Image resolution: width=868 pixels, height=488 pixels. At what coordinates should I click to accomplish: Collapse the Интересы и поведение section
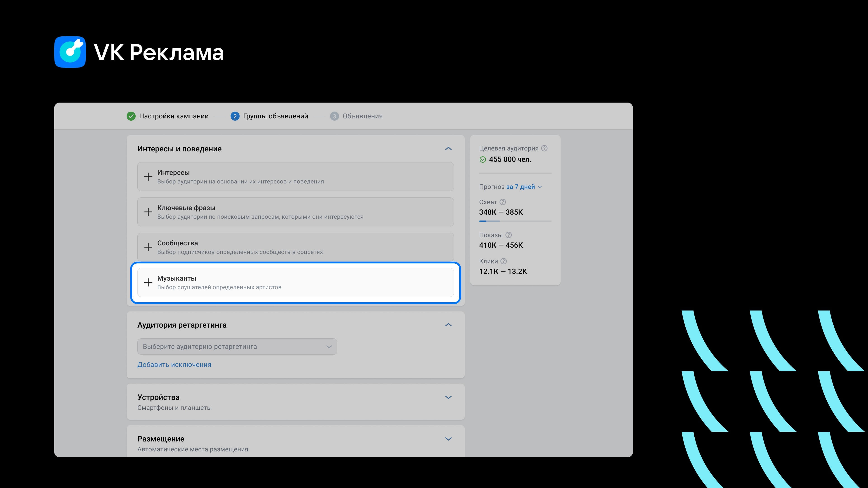click(x=448, y=148)
